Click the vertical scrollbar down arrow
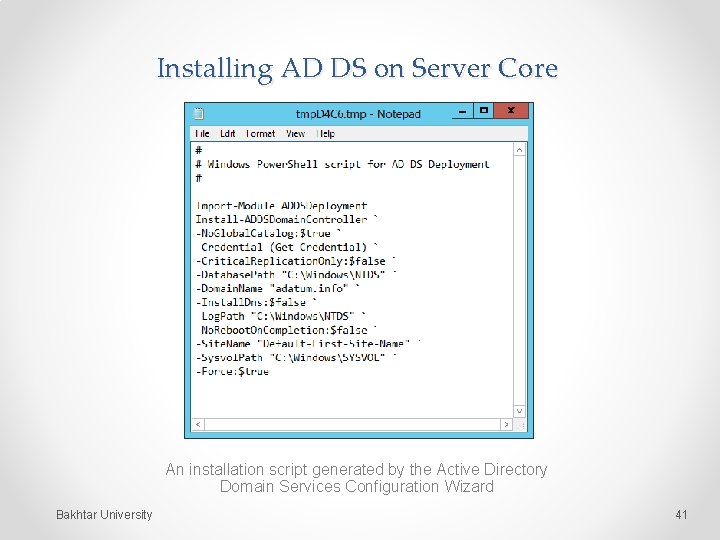 point(519,411)
